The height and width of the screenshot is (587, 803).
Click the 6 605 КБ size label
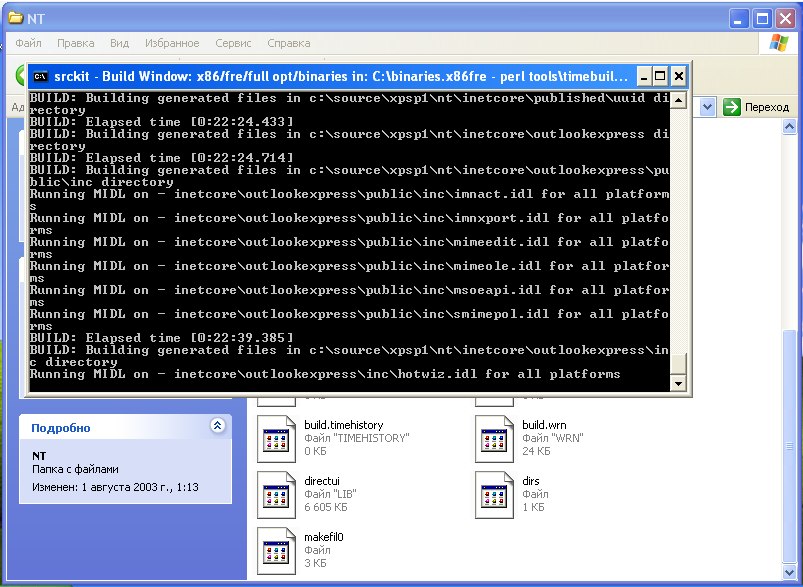point(325,507)
